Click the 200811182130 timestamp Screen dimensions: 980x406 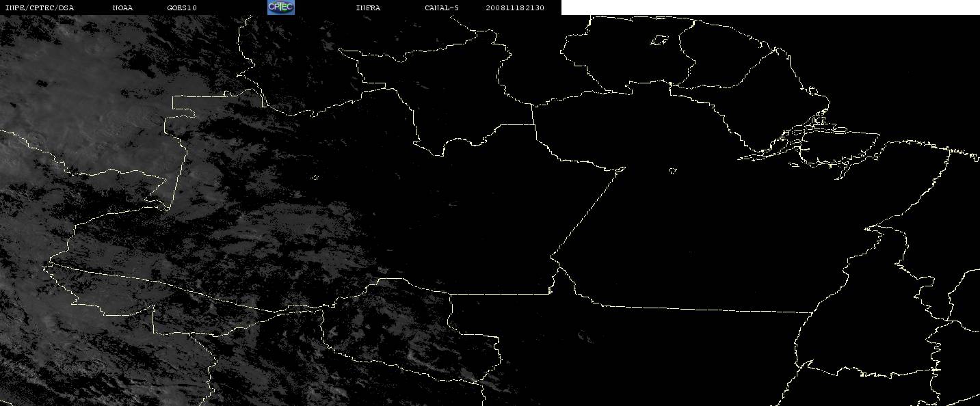pos(515,8)
